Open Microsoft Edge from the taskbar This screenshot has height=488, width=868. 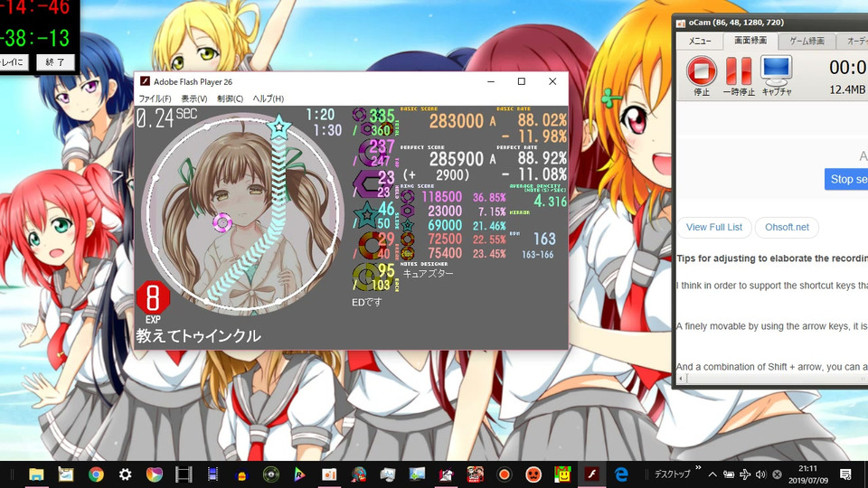click(x=621, y=474)
